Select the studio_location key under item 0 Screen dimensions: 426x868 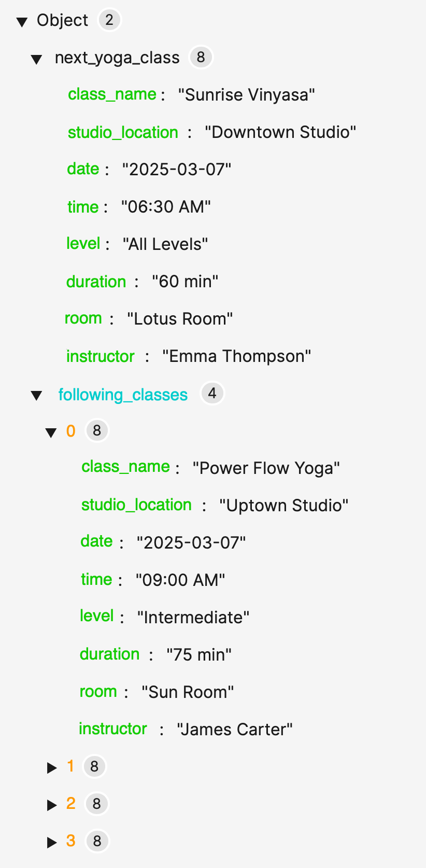click(x=136, y=505)
